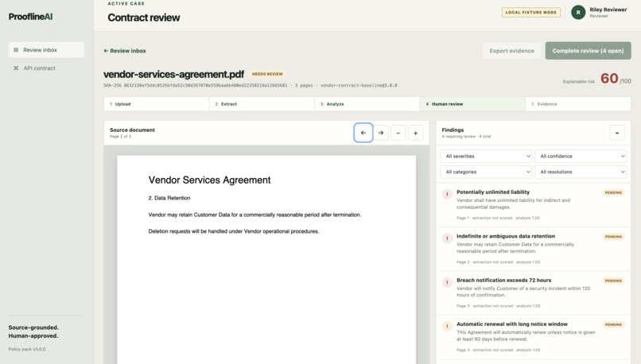
Task: Click Review inbox sidebar icon
Action: [16, 50]
